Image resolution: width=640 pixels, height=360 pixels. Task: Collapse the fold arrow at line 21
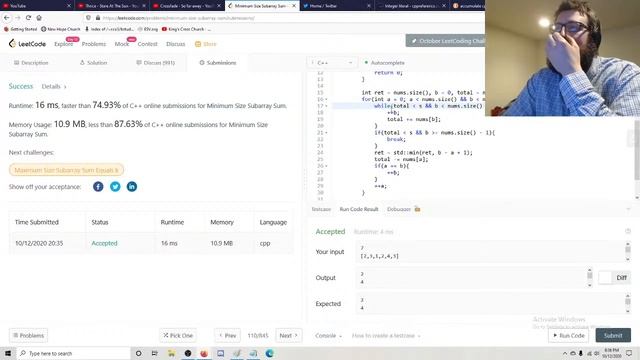(326, 133)
